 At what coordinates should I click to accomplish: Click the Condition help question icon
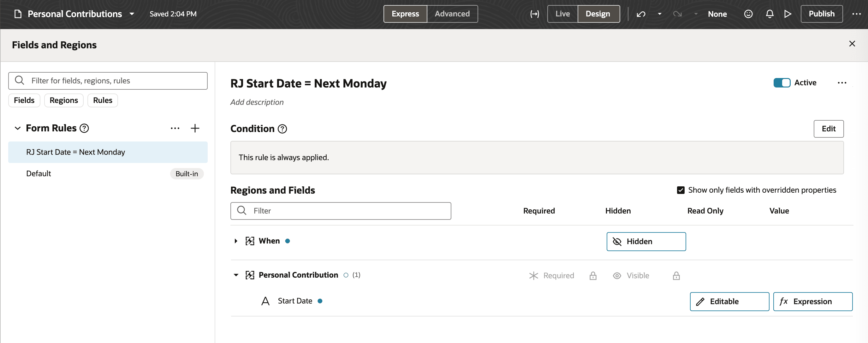click(x=282, y=129)
